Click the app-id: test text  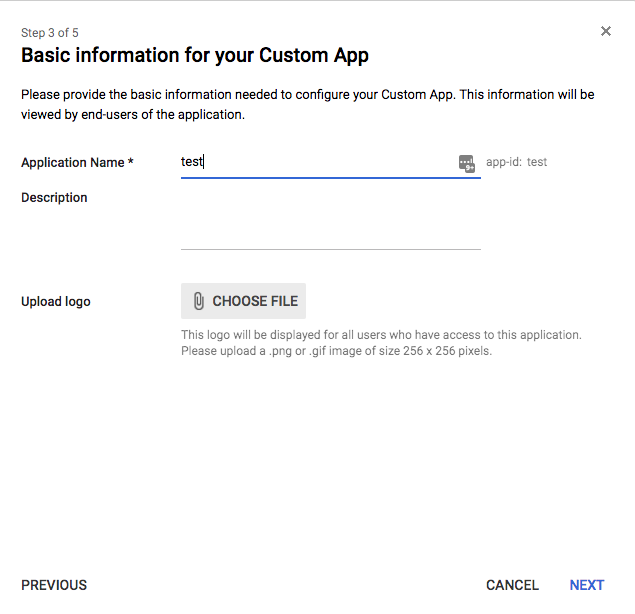516,162
